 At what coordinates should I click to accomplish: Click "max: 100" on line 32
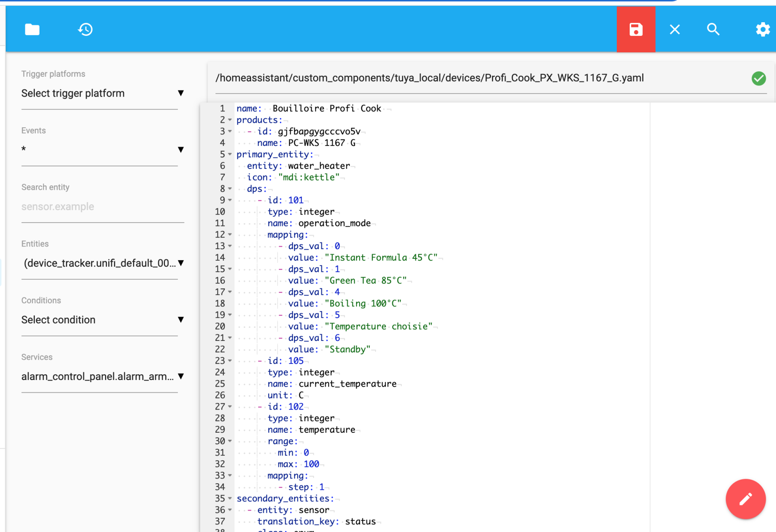(x=298, y=464)
